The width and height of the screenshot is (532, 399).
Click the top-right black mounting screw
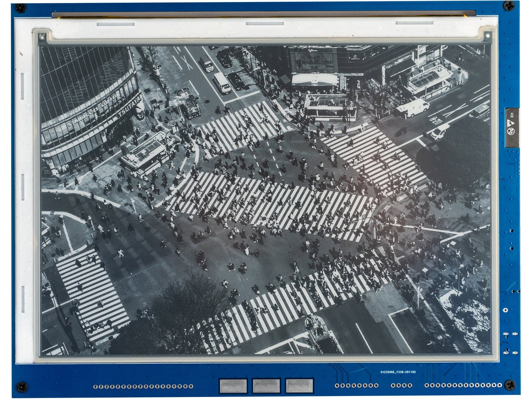coord(509,6)
